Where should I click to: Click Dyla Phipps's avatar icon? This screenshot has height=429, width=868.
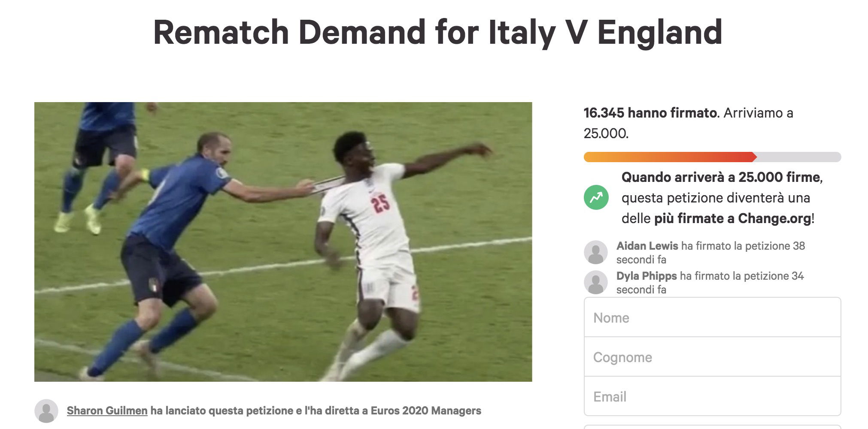pos(596,282)
